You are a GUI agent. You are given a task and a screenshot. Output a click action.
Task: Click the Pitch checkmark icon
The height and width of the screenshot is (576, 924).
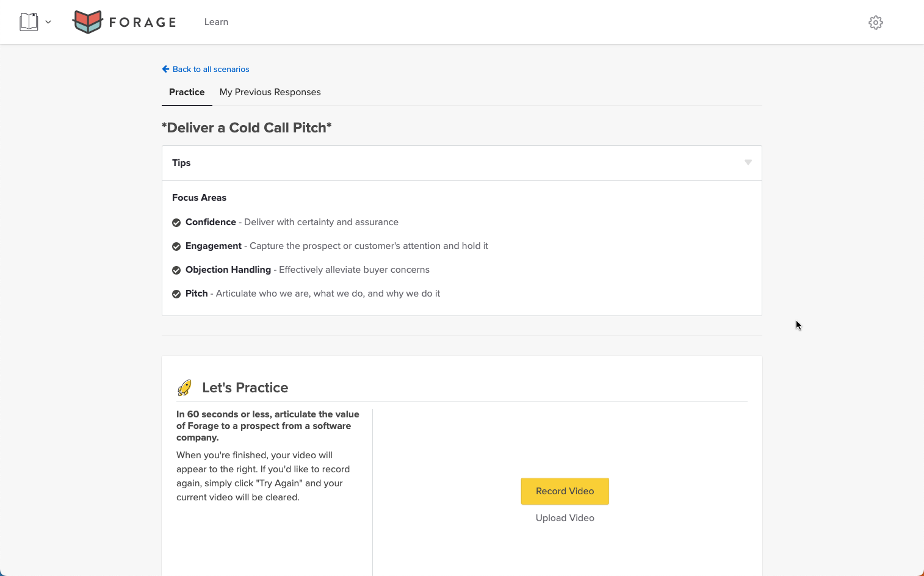176,294
